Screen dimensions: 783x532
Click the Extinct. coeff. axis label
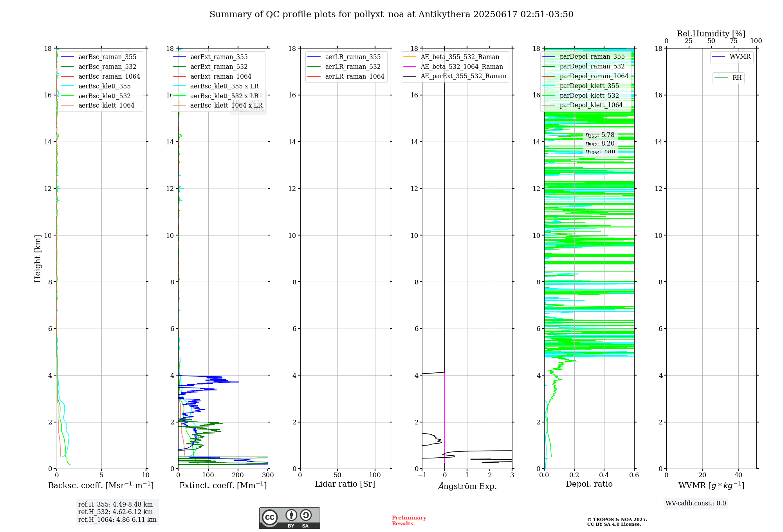pos(223,485)
